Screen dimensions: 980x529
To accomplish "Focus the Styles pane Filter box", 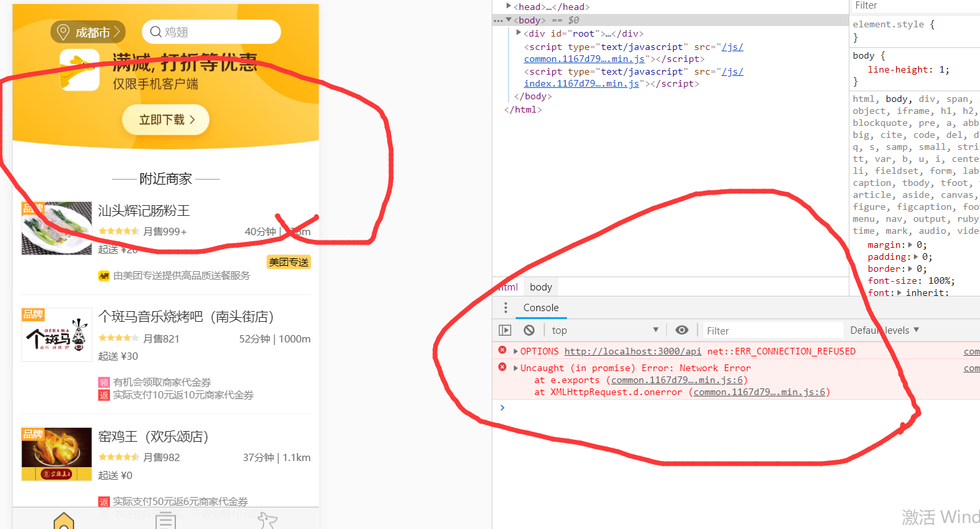I will point(916,5).
